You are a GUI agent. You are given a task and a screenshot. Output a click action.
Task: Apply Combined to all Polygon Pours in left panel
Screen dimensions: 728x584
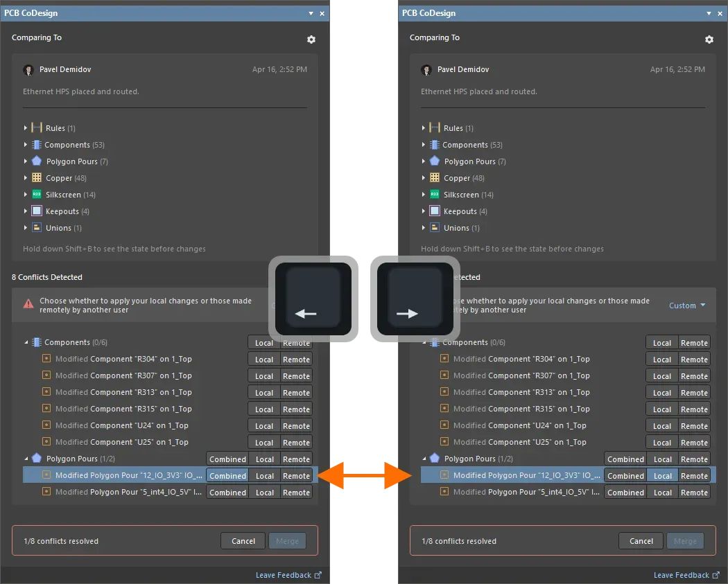point(227,459)
